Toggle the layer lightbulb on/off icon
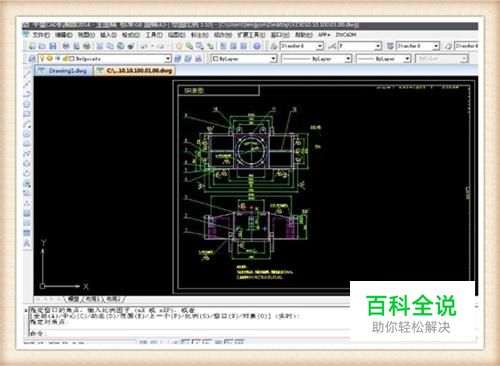The width and height of the screenshot is (500, 366). (43, 59)
